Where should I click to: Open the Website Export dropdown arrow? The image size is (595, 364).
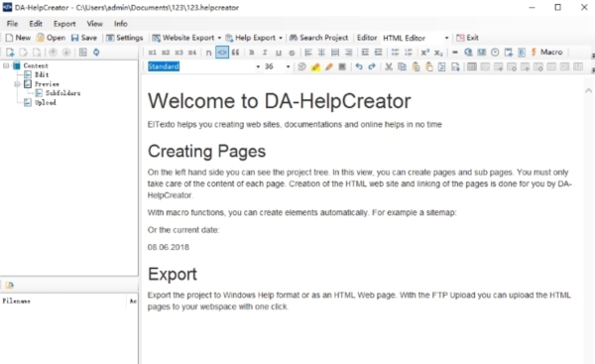pos(219,38)
